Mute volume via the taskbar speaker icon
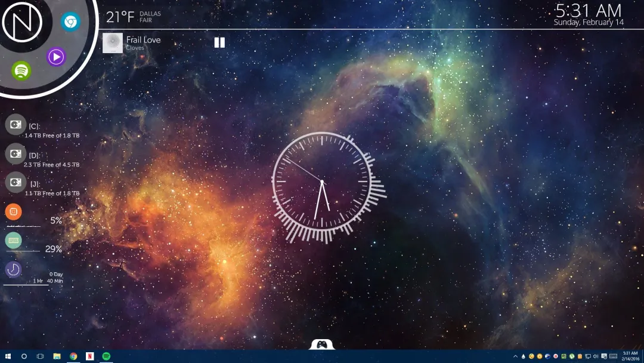The image size is (644, 363). (x=595, y=356)
